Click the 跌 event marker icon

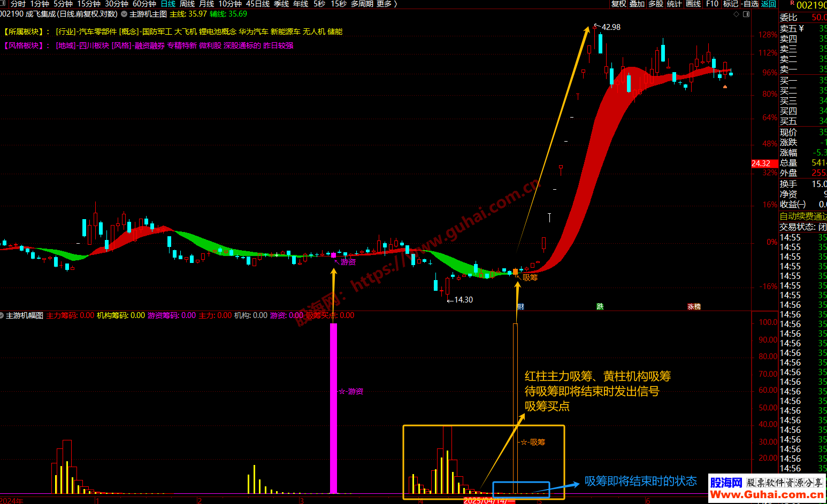(600, 306)
